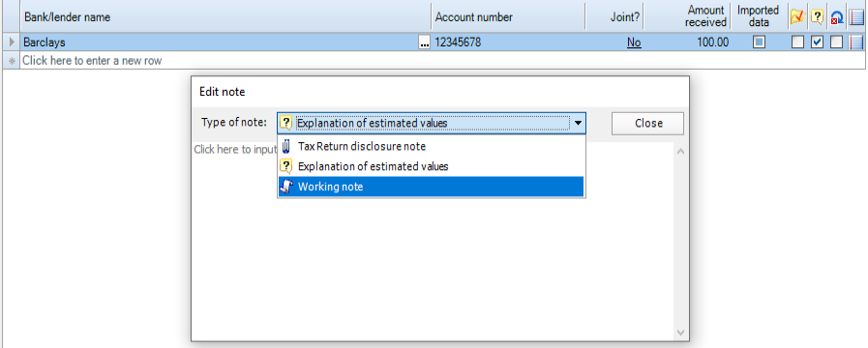The image size is (868, 348).
Task: Click the Joint? No link
Action: 634,42
